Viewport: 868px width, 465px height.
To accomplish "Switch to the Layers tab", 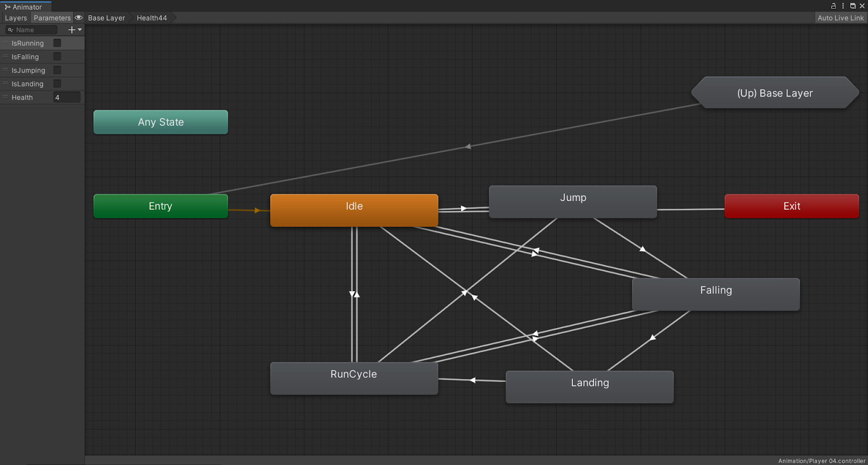I will point(16,18).
